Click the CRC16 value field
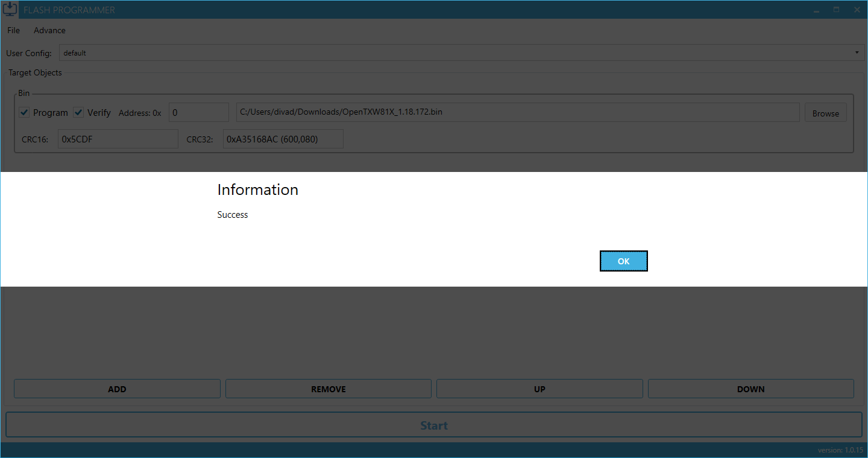Viewport: 868px width, 458px height. (x=118, y=139)
